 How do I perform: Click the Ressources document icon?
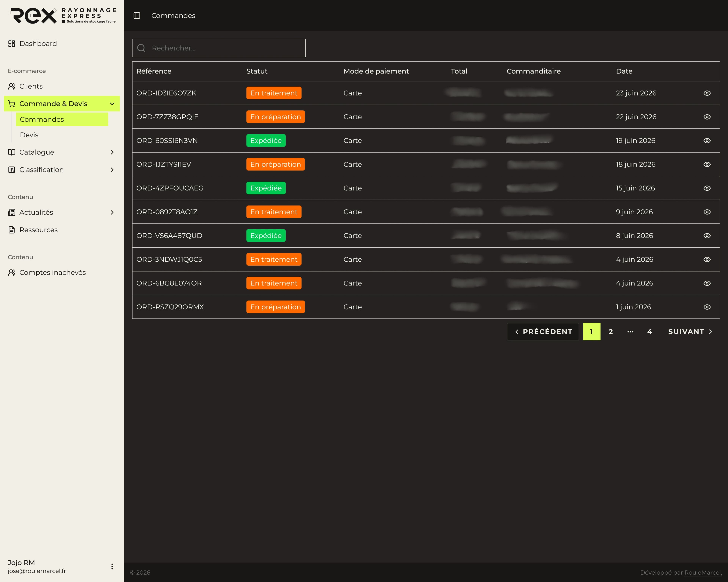[12, 230]
